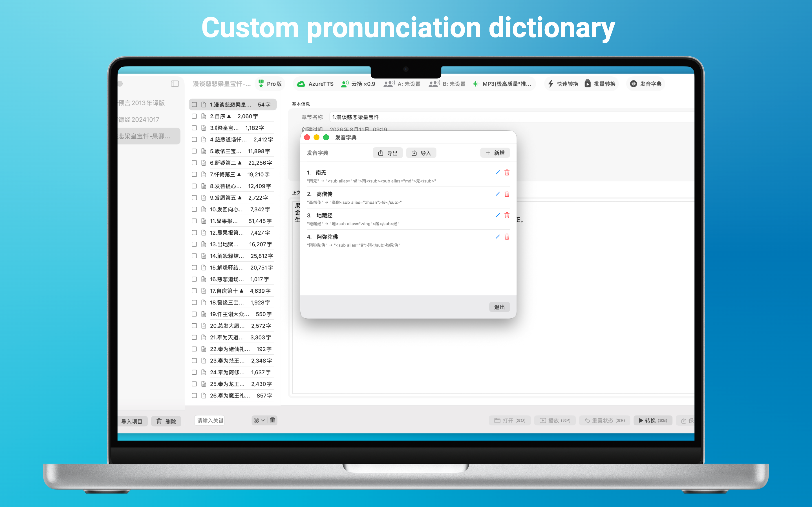The image size is (812, 507).
Task: Select the 德经 20241017 project in sidebar
Action: (x=139, y=119)
